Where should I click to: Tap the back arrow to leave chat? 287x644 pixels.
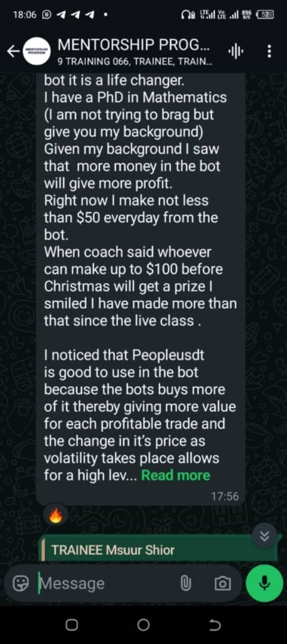tap(13, 52)
